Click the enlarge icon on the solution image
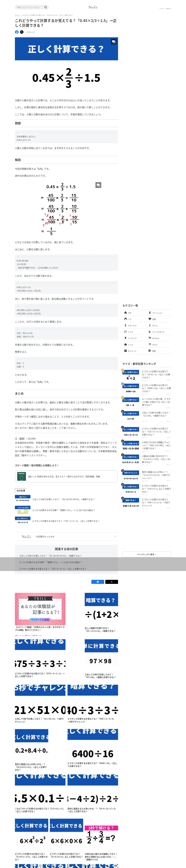Image resolution: width=186 pixels, height=868 pixels. (98, 185)
